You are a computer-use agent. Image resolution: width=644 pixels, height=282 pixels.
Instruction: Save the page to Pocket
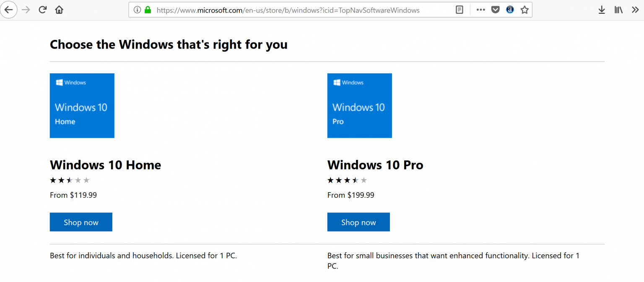[x=496, y=10]
